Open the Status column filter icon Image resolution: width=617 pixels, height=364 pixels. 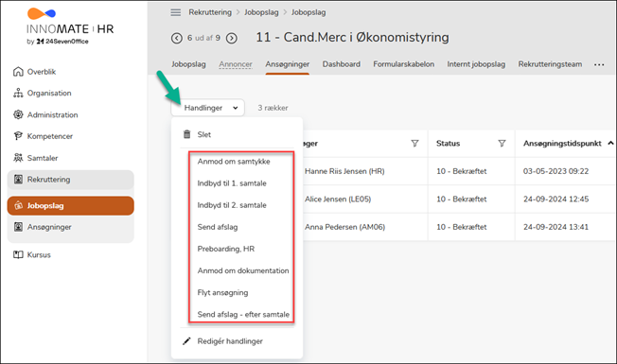pos(502,144)
